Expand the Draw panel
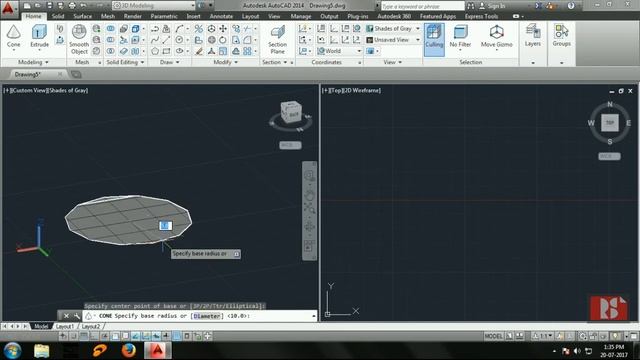 point(170,62)
